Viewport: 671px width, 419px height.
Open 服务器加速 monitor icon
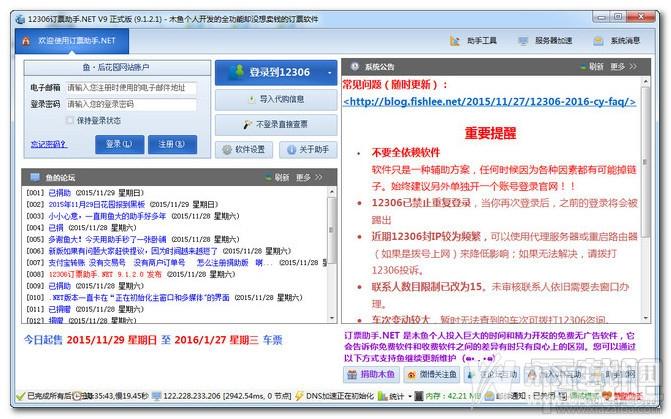point(523,41)
